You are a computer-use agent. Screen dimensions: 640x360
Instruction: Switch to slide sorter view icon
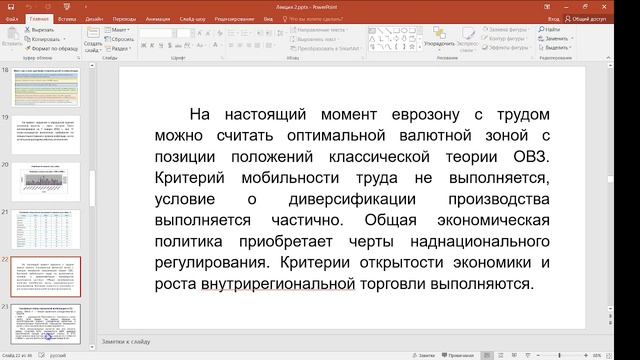point(501,356)
